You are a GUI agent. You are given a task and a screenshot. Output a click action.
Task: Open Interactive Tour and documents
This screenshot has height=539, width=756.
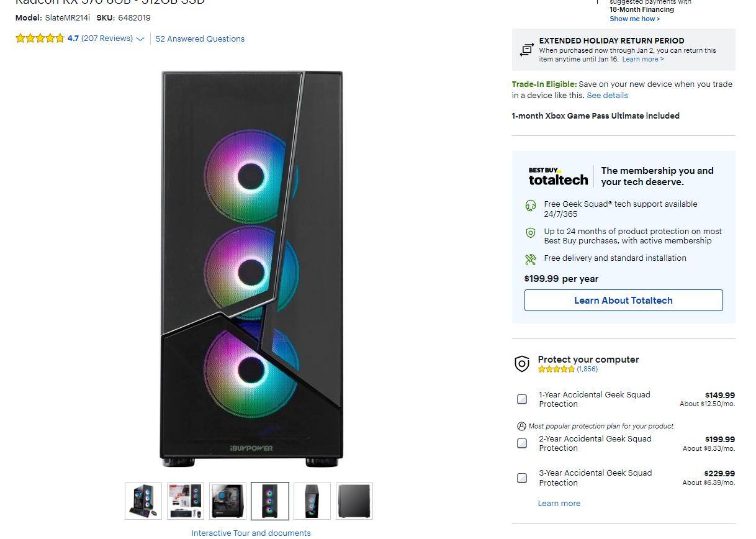tap(251, 533)
